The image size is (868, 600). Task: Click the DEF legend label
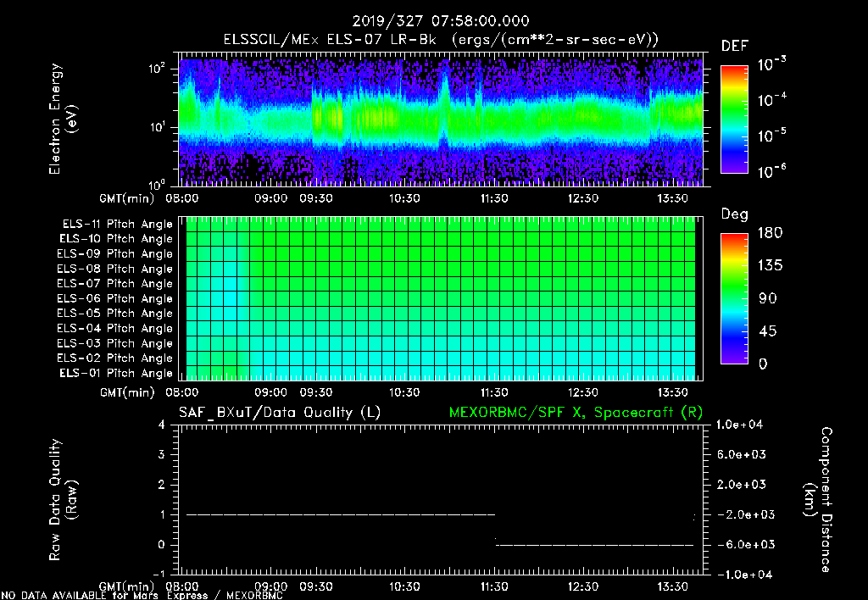tap(735, 46)
